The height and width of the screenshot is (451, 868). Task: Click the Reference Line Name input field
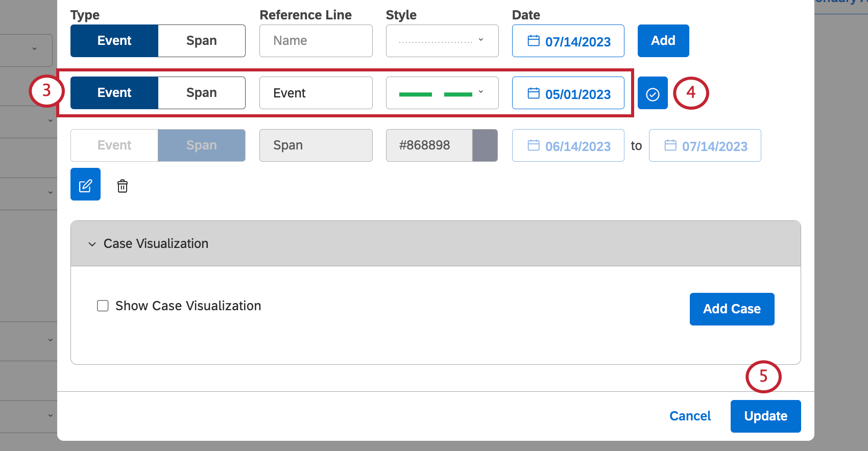point(316,41)
